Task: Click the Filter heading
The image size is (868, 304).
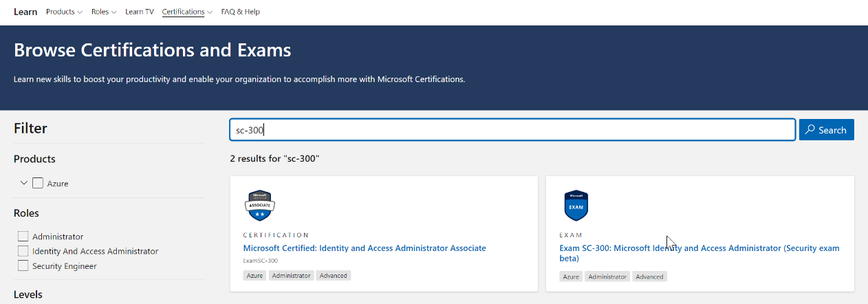Action: 30,129
